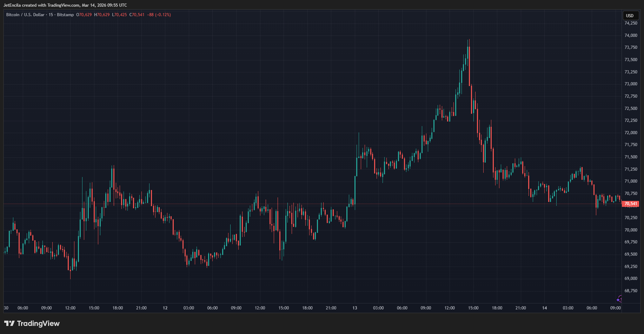Viewport: 644px width, 334px height.
Task: Click the Bitstamp exchange label in the legend
Action: click(x=65, y=15)
